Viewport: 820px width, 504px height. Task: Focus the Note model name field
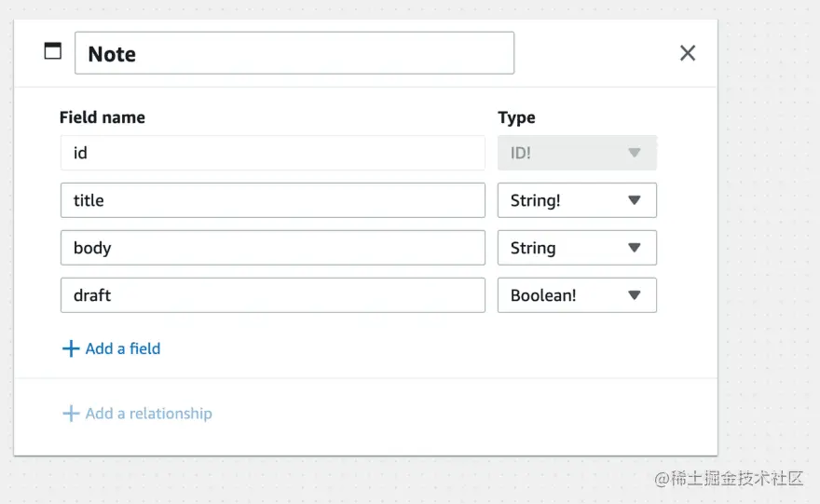(x=294, y=53)
